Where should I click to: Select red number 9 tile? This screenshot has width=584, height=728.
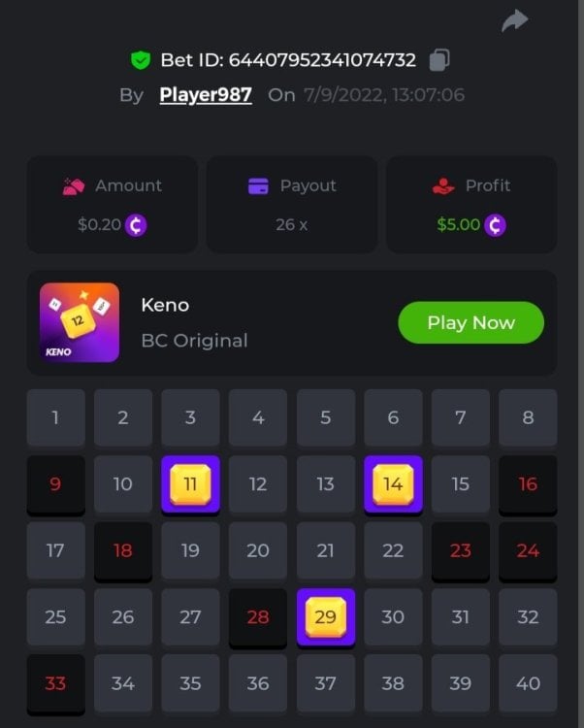pos(55,484)
